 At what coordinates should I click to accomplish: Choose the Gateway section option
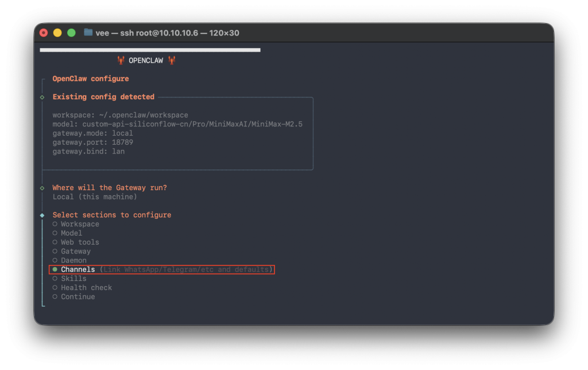click(x=75, y=251)
